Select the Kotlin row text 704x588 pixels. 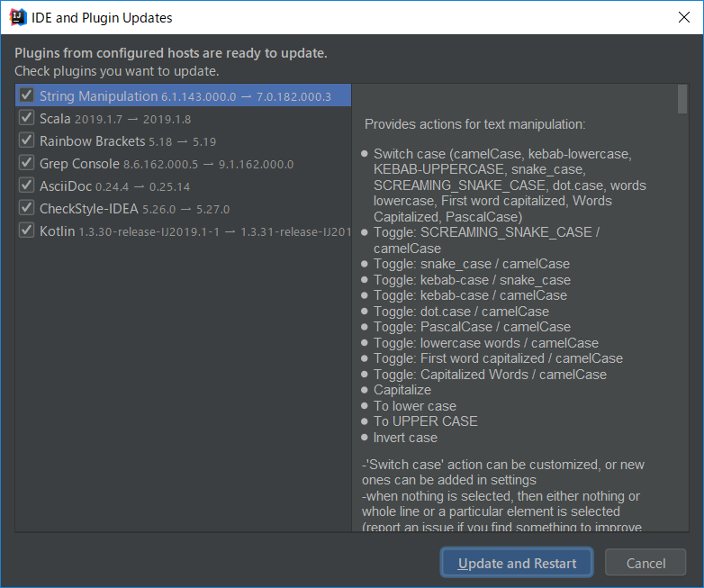[x=194, y=231]
